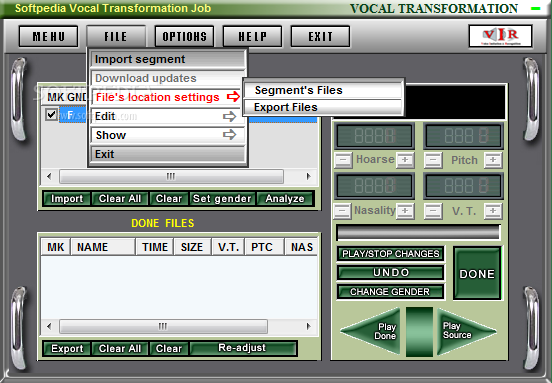Click the CHANGE GENDER button

click(390, 292)
